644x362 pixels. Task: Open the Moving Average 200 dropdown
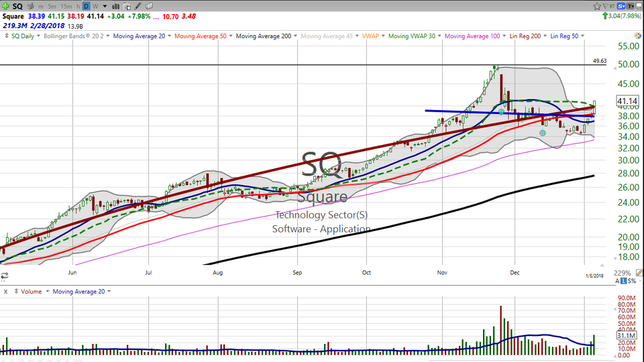[x=295, y=36]
